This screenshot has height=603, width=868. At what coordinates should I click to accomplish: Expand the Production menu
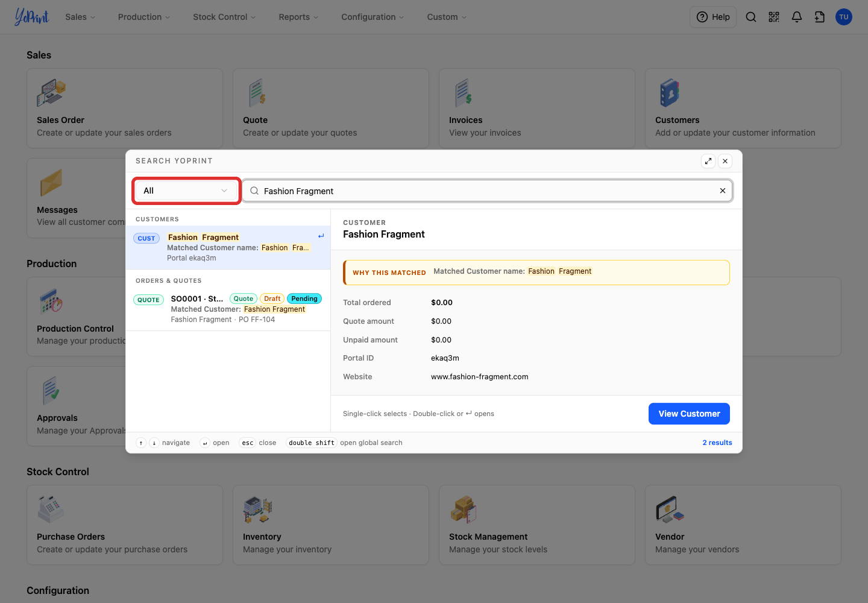(x=144, y=17)
